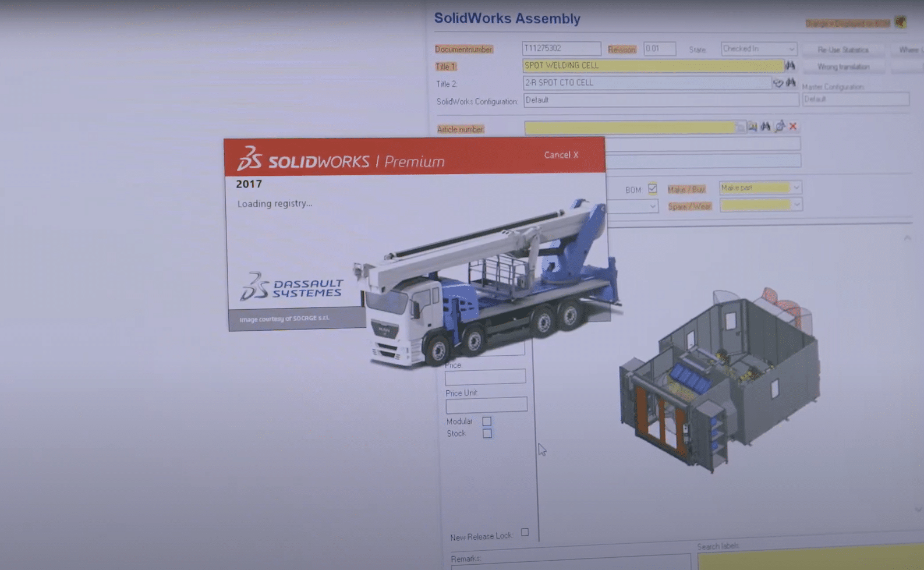The width and height of the screenshot is (924, 570).
Task: Open the dropdown left of Spare / Wear label
Action: pyautogui.click(x=632, y=206)
